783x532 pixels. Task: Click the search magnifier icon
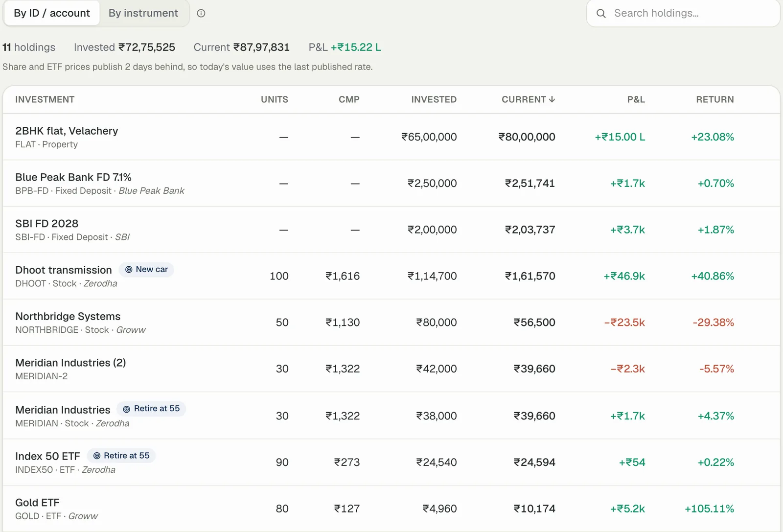(x=601, y=13)
